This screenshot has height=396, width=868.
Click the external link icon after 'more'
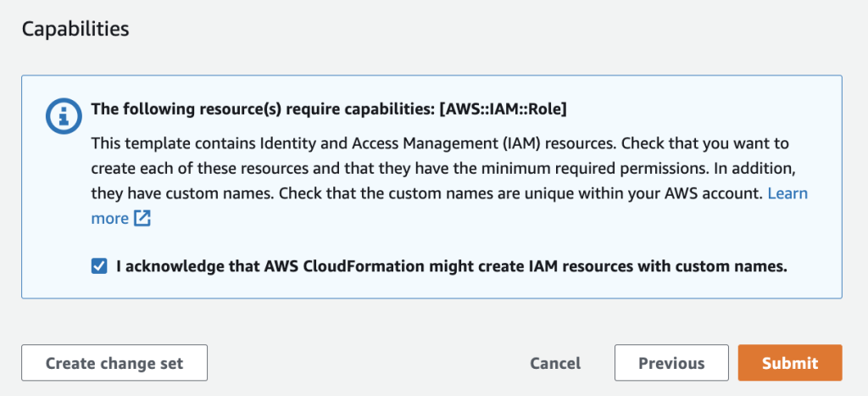tap(142, 218)
